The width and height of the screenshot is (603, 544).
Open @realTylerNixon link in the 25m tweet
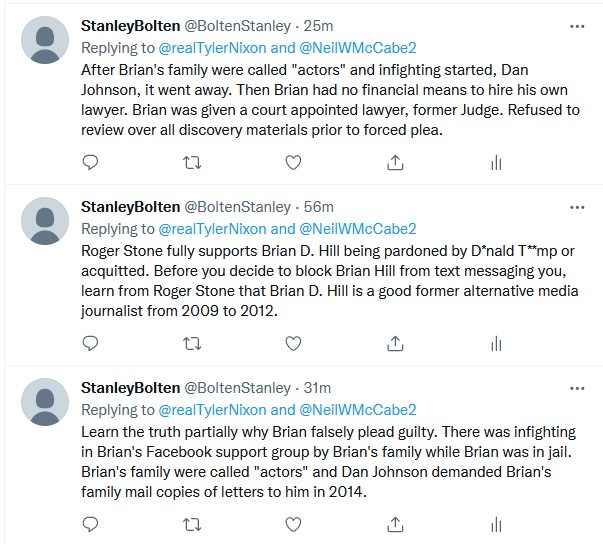212,48
